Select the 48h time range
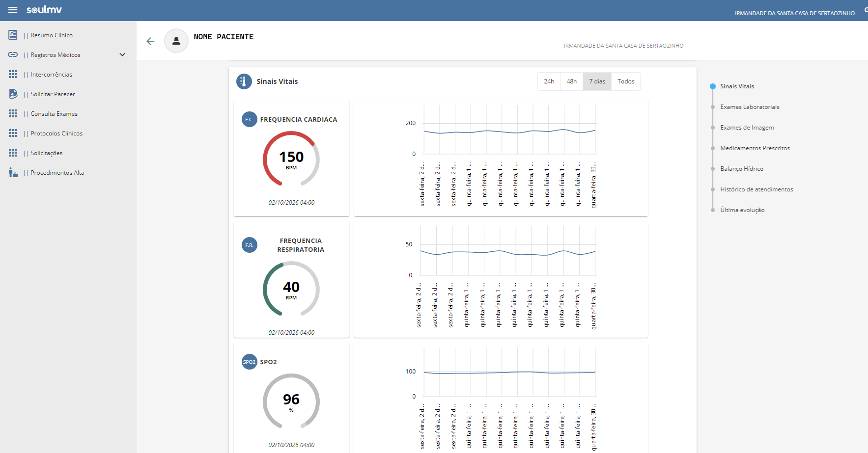868x453 pixels. click(x=572, y=81)
